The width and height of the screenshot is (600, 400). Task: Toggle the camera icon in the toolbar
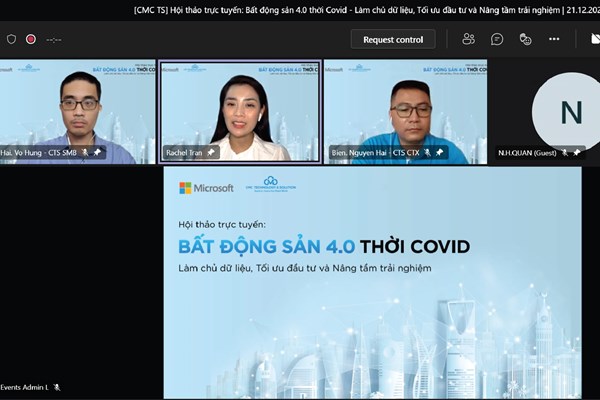click(x=595, y=39)
